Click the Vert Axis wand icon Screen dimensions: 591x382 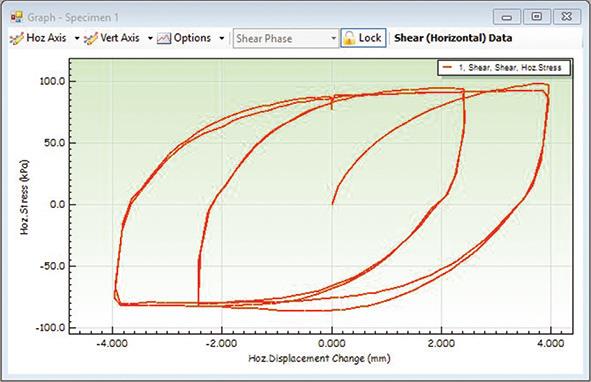[x=91, y=38]
